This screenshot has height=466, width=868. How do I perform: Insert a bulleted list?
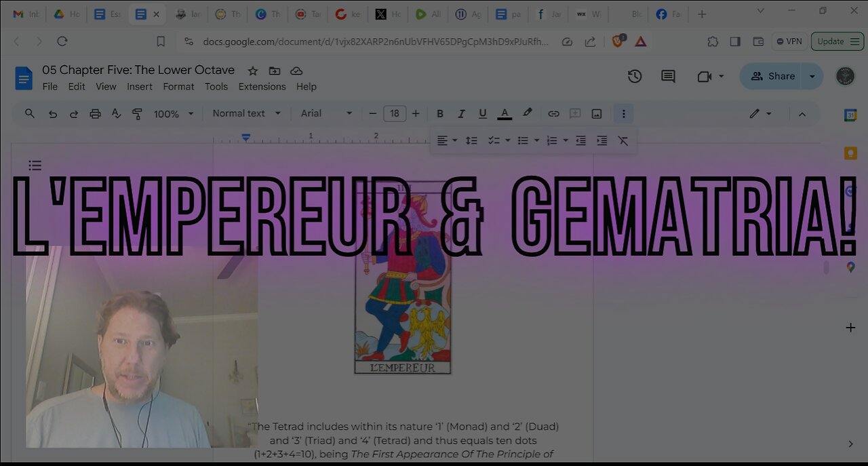523,140
